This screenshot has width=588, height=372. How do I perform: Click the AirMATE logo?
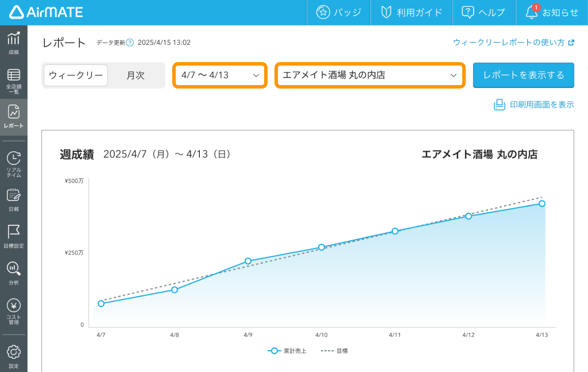pos(46,12)
